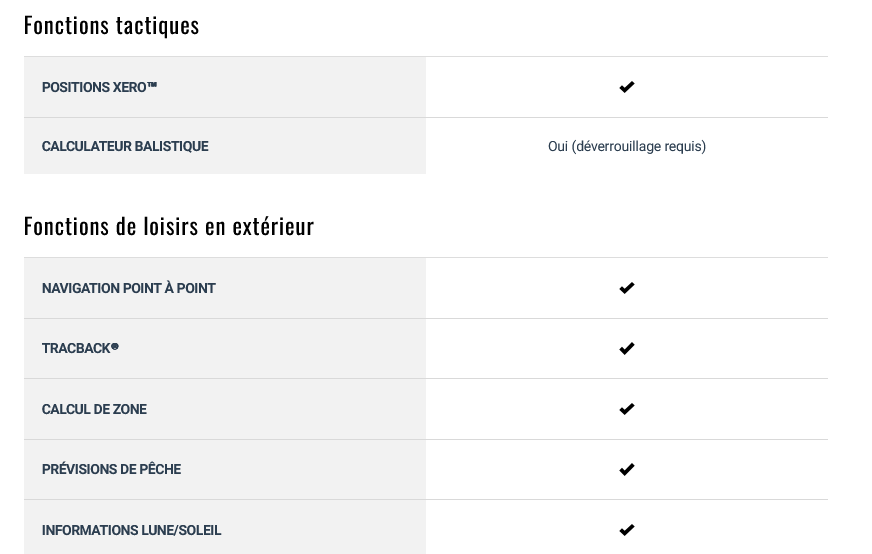
Task: Click the 'Fonctions de loisirs en extérieur' heading
Action: (x=169, y=226)
